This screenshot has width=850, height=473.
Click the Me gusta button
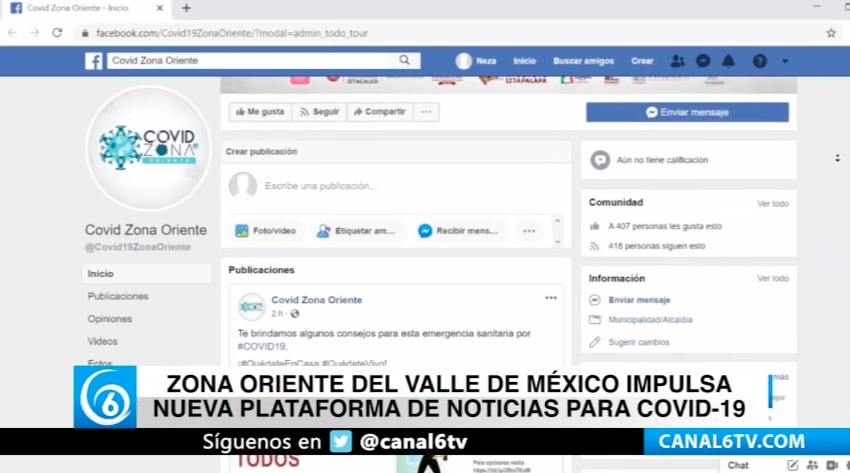(260, 112)
